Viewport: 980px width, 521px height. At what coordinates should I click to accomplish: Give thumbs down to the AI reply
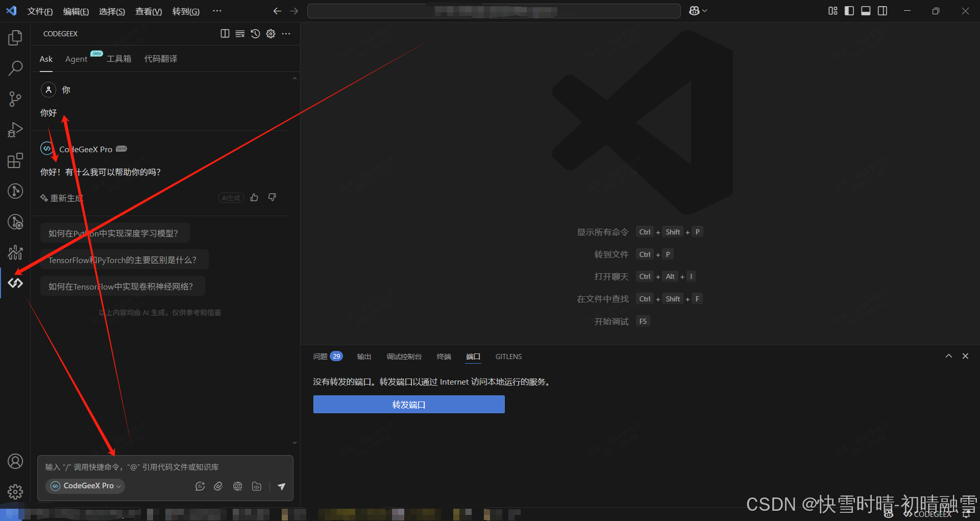click(272, 197)
